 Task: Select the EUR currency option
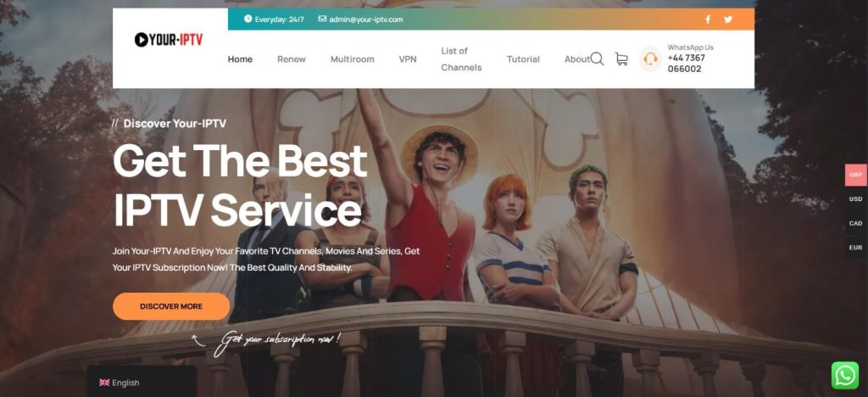(855, 248)
